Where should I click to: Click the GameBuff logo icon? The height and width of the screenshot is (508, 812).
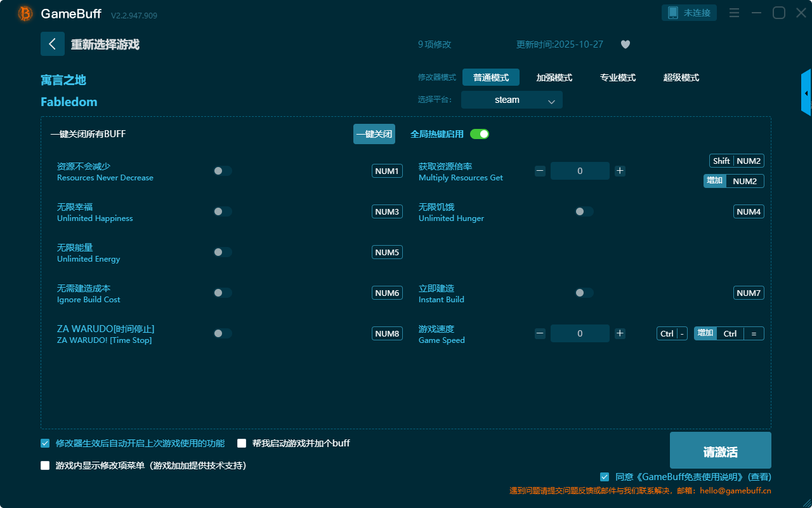[x=25, y=13]
